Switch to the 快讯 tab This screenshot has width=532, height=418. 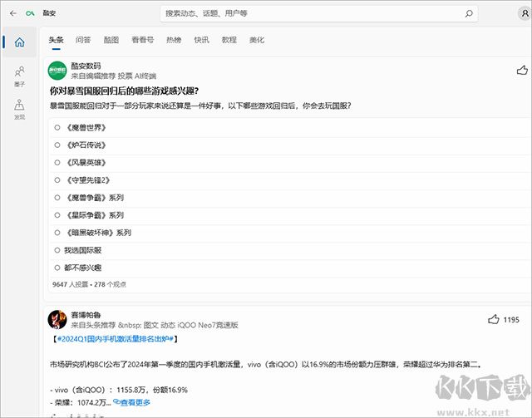pyautogui.click(x=201, y=40)
